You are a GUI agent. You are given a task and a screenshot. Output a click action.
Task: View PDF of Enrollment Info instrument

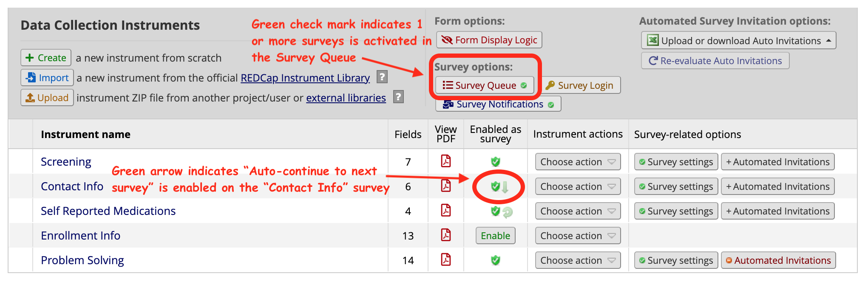pos(445,235)
